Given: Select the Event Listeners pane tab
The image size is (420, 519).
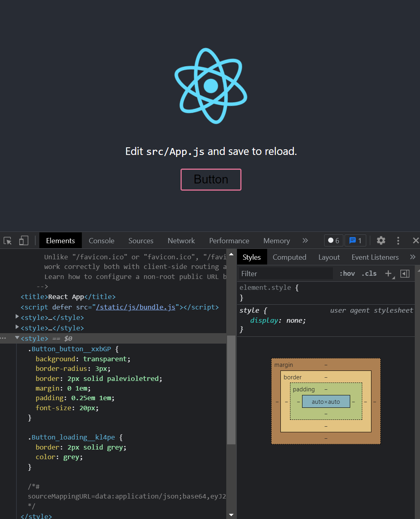Looking at the screenshot, I should (x=375, y=257).
